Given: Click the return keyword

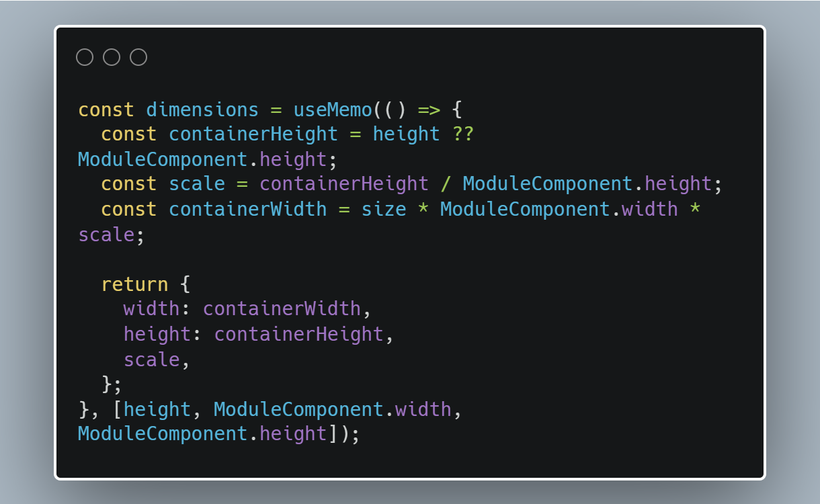Looking at the screenshot, I should pos(134,284).
